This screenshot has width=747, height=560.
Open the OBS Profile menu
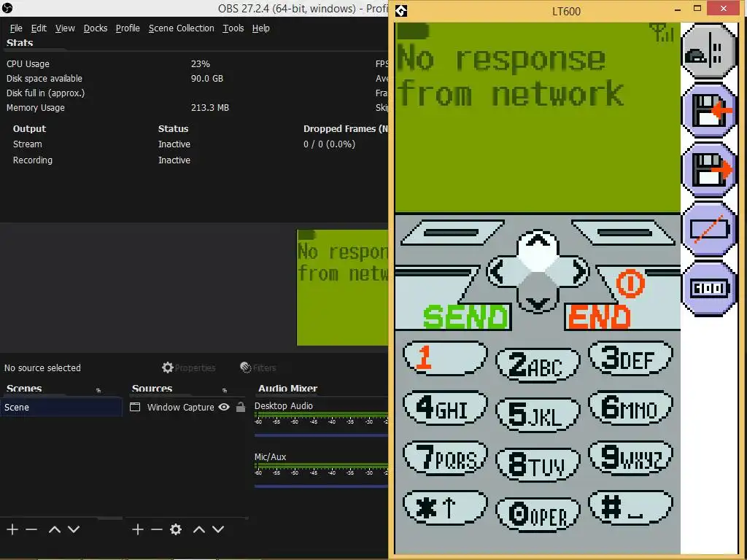[128, 28]
